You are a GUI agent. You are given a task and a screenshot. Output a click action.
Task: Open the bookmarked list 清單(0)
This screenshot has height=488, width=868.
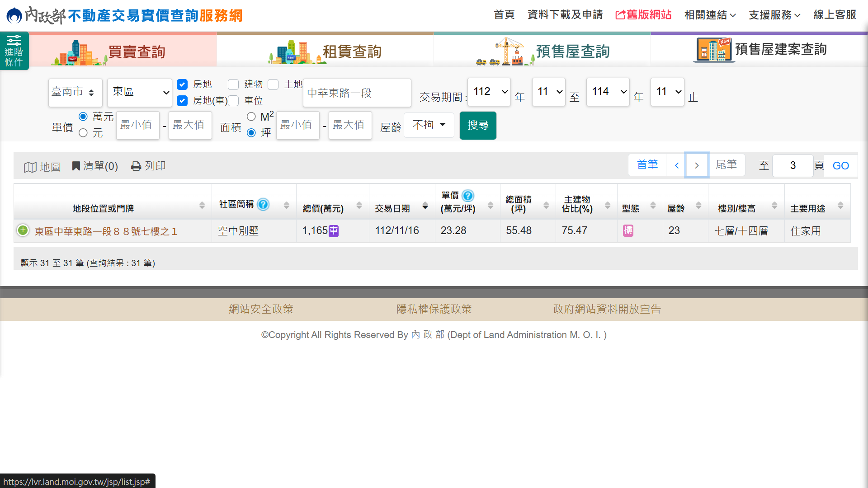[95, 166]
